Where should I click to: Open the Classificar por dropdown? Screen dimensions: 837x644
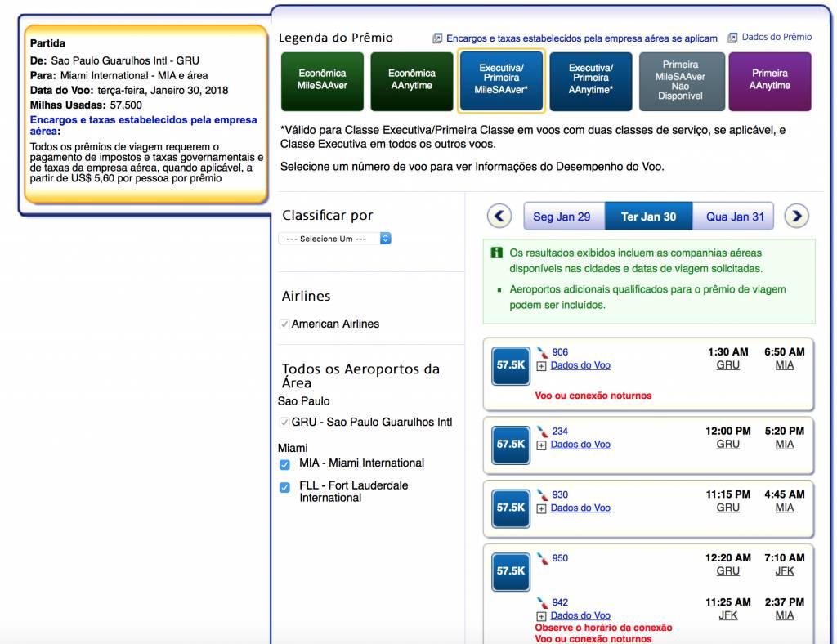(x=334, y=239)
